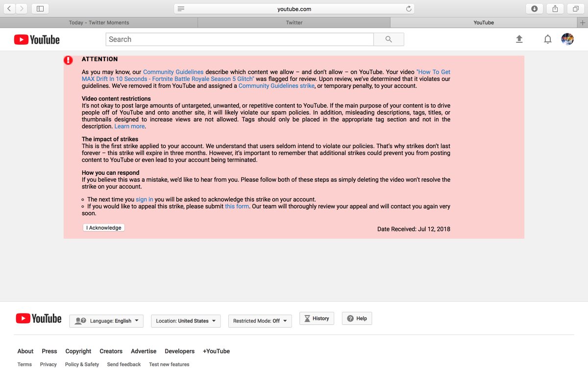Add a new tab with plus button
This screenshot has width=588, height=368.
(x=582, y=23)
